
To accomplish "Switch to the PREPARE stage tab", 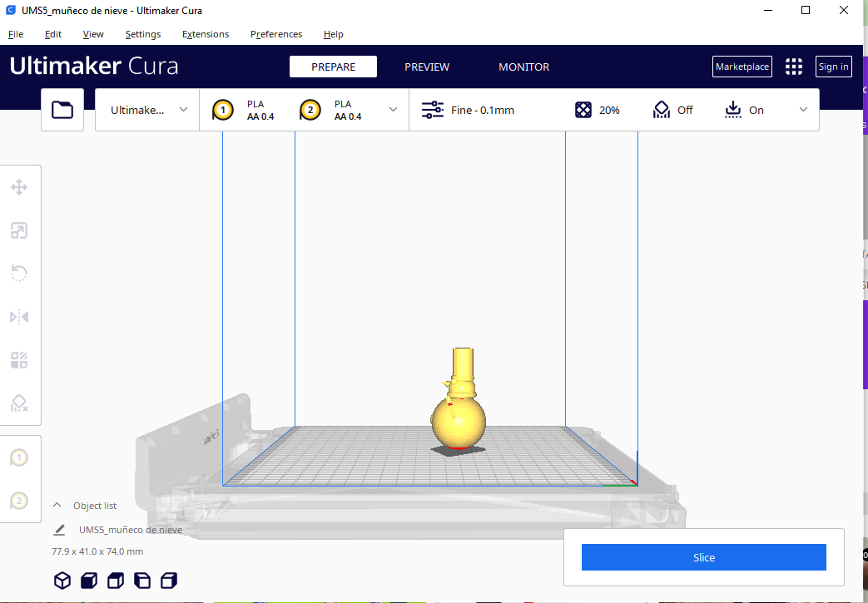I will [x=333, y=67].
